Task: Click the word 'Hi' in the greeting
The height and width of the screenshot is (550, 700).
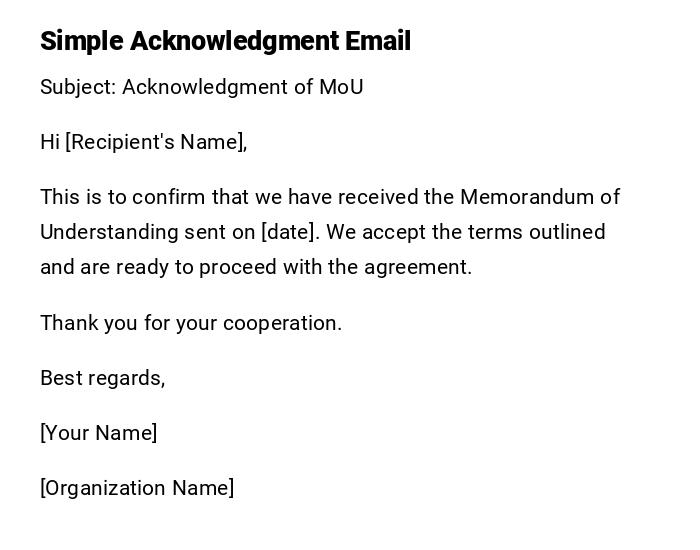Action: click(50, 142)
